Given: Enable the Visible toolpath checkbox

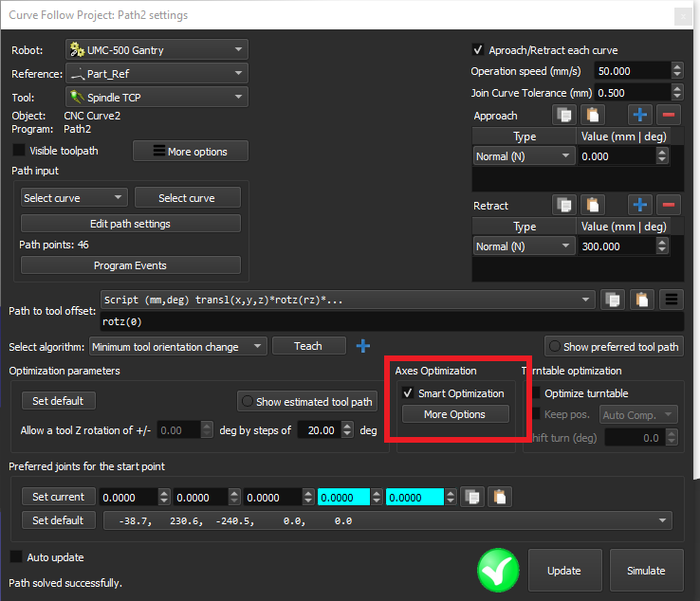Looking at the screenshot, I should pos(19,151).
